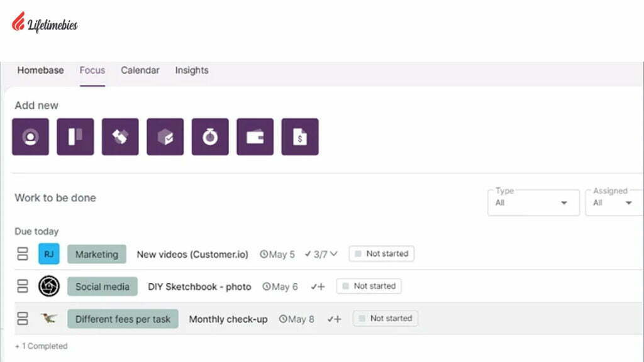644x362 pixels.
Task: Click the Work to be done heading
Action: point(55,198)
